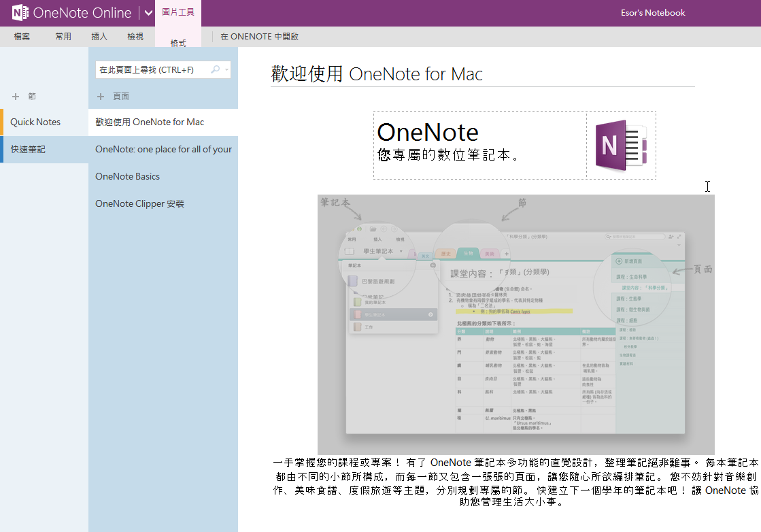Image resolution: width=761 pixels, height=532 pixels.
Task: Add a new page with plus 頁面
Action: coord(113,96)
